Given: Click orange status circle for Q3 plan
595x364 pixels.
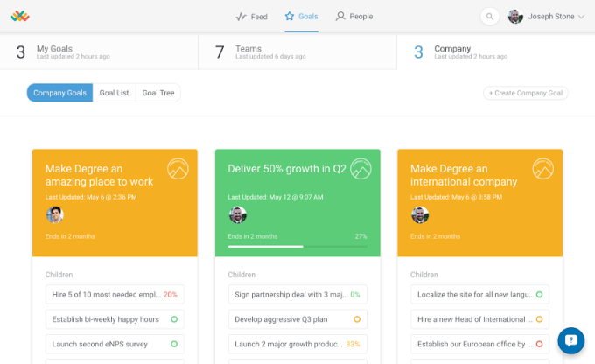Looking at the screenshot, I should 357,319.
